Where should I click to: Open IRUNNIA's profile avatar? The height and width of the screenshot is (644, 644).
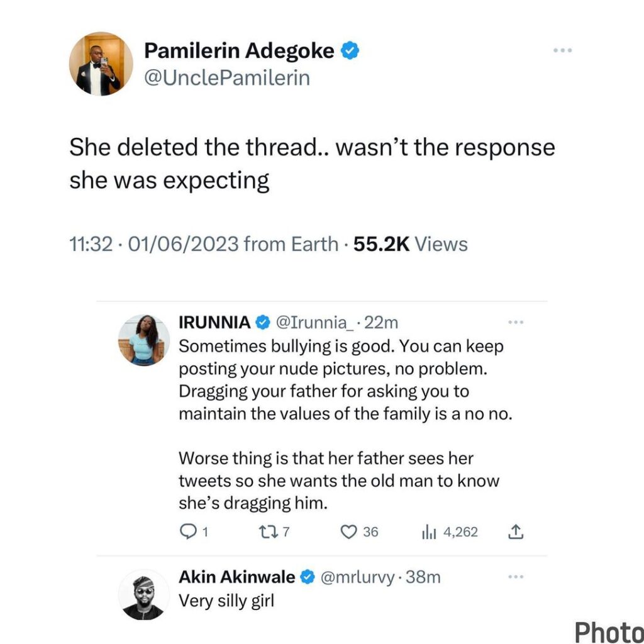coord(144,340)
